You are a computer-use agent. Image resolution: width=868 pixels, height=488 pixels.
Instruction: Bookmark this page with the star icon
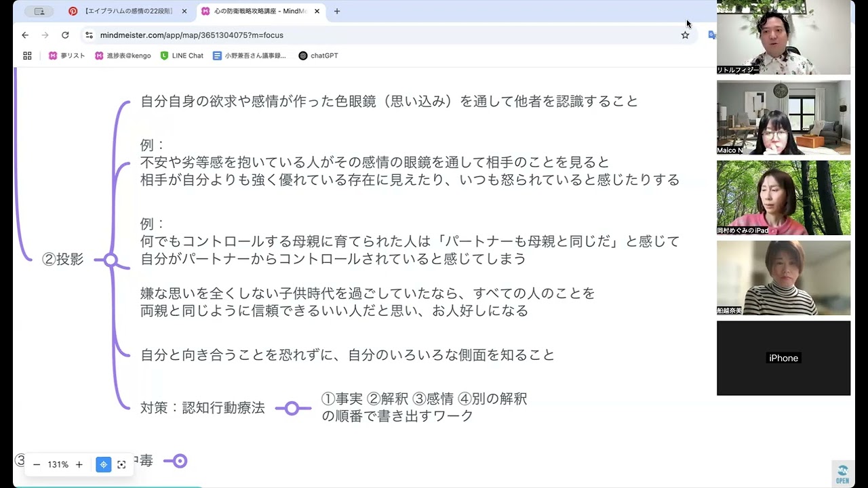(x=685, y=35)
